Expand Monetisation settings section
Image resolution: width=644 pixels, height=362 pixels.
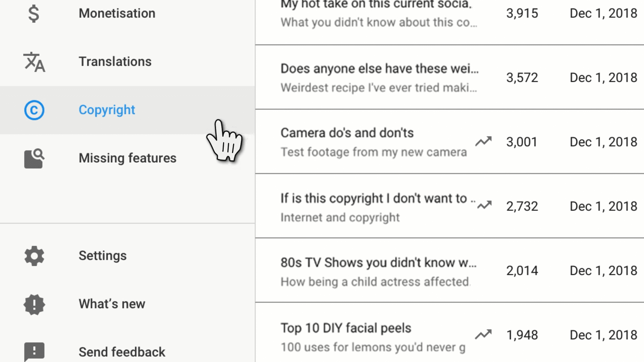click(x=117, y=13)
